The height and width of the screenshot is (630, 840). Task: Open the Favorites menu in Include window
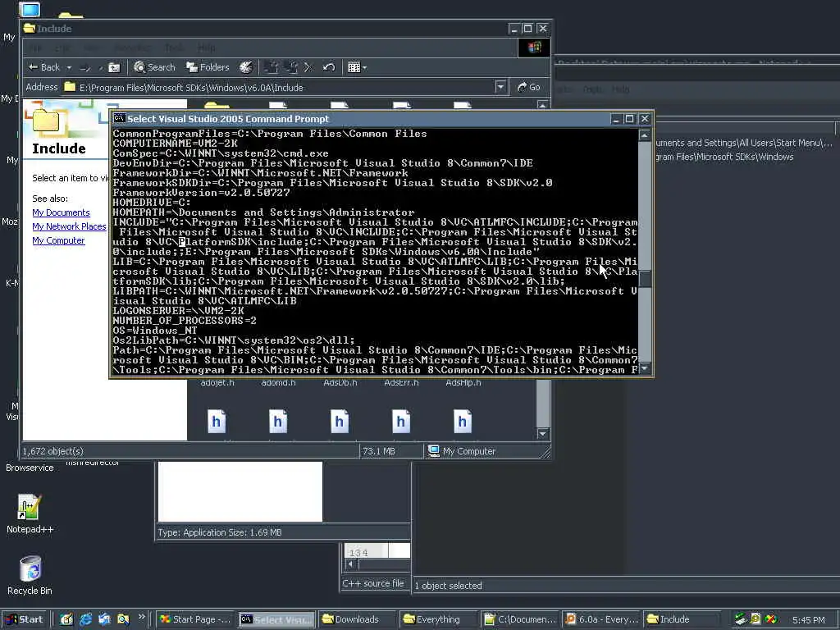(x=132, y=48)
